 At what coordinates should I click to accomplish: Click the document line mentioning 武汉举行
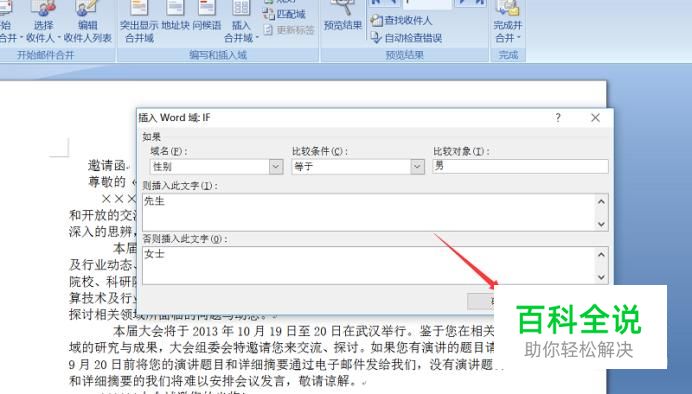[304, 330]
